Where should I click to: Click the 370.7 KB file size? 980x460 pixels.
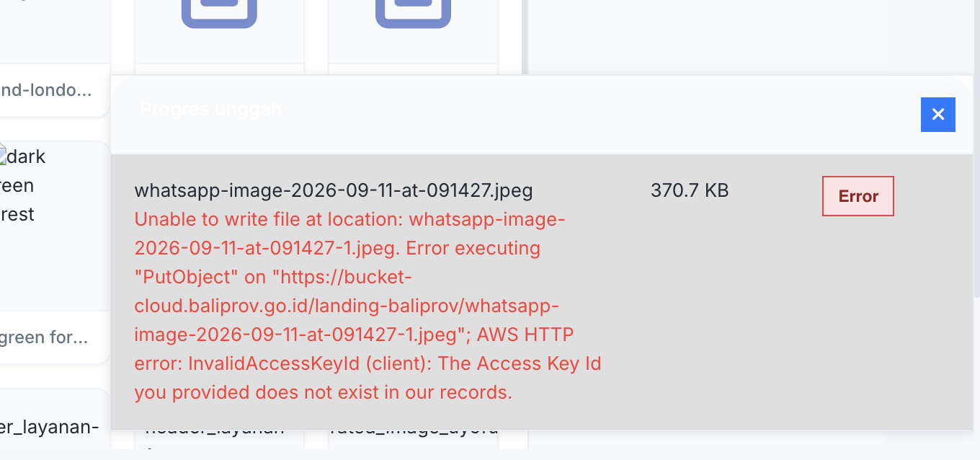[x=690, y=190]
